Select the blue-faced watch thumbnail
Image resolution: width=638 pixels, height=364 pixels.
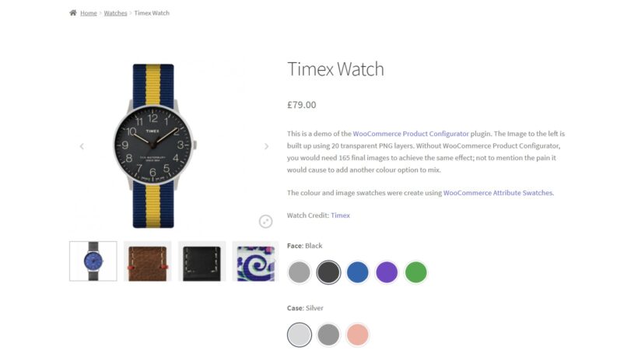(93, 261)
